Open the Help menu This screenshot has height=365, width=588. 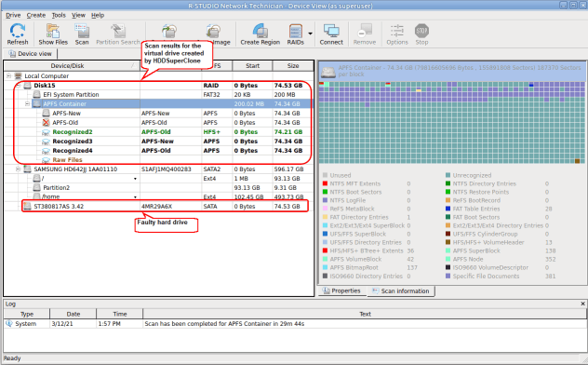click(98, 15)
